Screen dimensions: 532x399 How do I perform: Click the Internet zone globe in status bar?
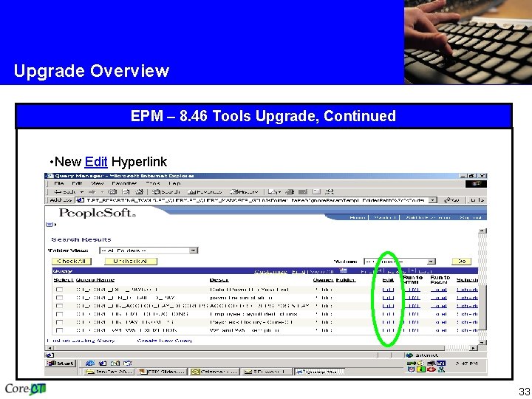click(409, 355)
